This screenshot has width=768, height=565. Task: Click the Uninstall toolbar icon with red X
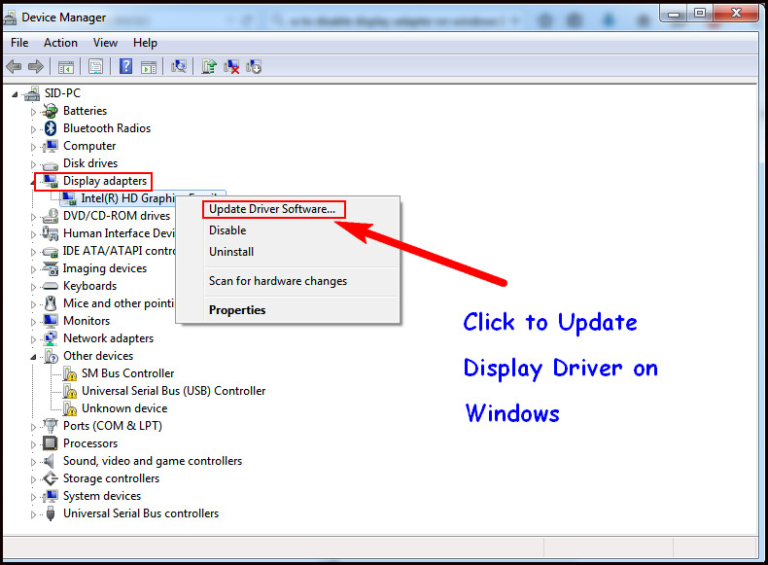[232, 66]
